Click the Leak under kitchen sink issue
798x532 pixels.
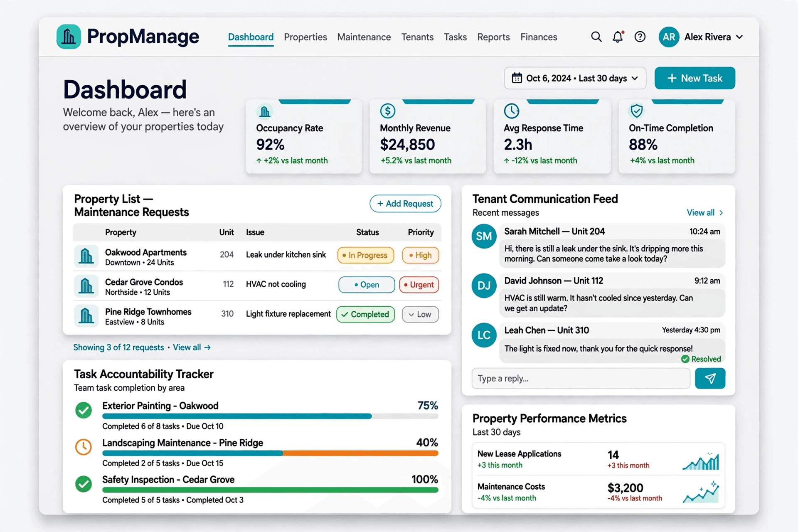pos(286,255)
